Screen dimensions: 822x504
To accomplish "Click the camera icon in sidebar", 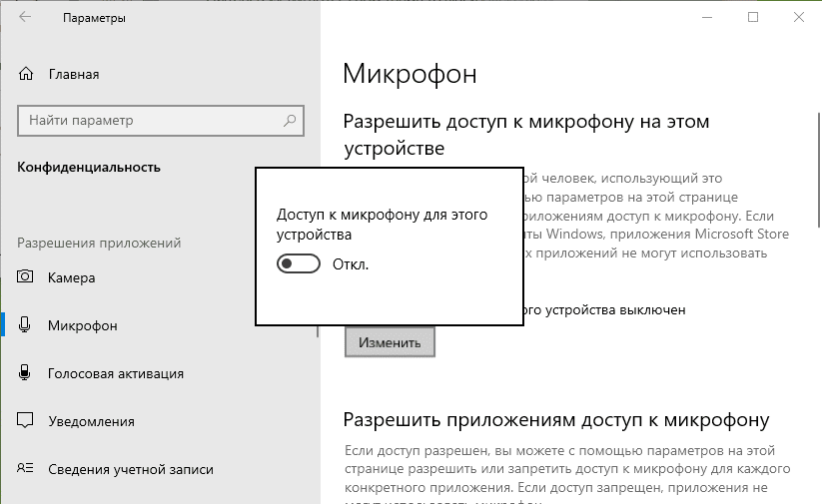I will [x=27, y=277].
